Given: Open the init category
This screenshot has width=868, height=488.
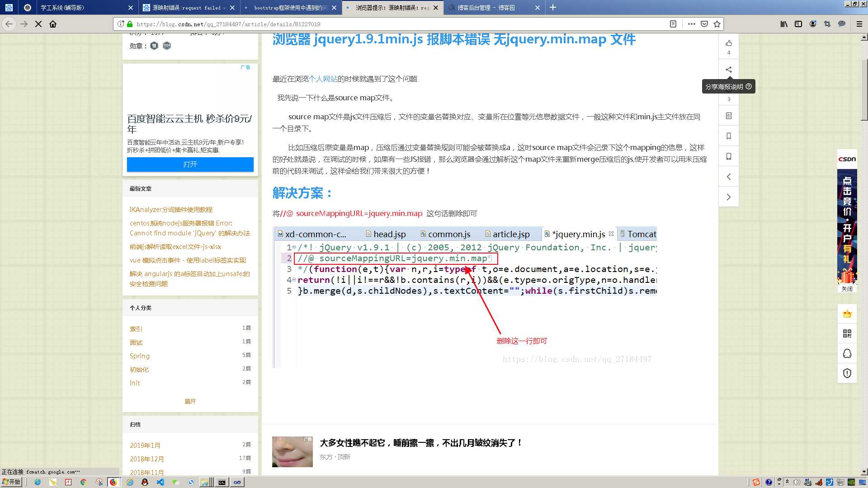Looking at the screenshot, I should click(x=135, y=383).
